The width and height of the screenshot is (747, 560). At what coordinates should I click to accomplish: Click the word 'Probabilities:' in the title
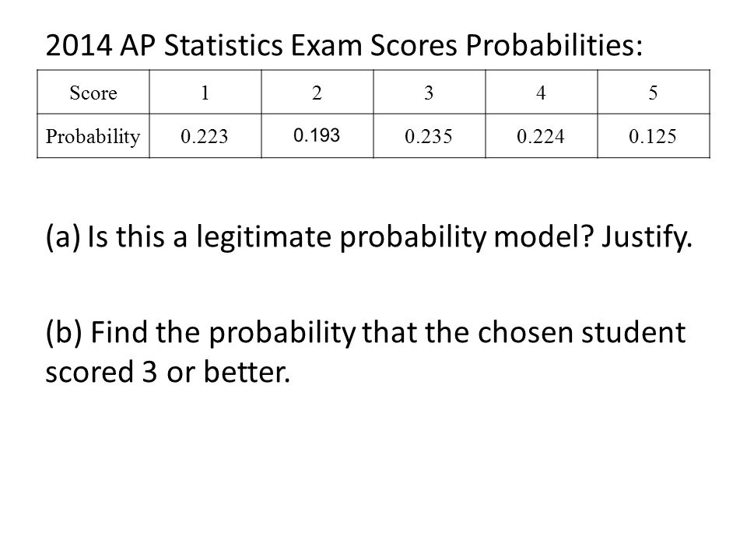point(554,46)
